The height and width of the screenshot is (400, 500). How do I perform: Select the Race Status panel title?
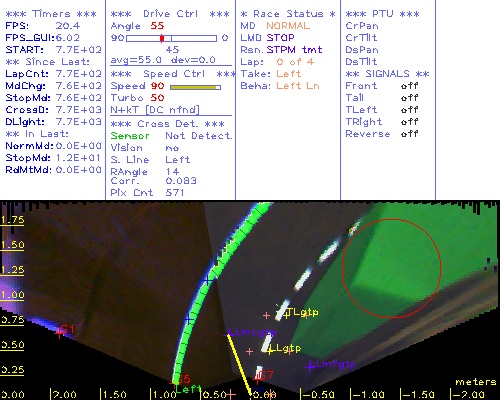pos(288,14)
